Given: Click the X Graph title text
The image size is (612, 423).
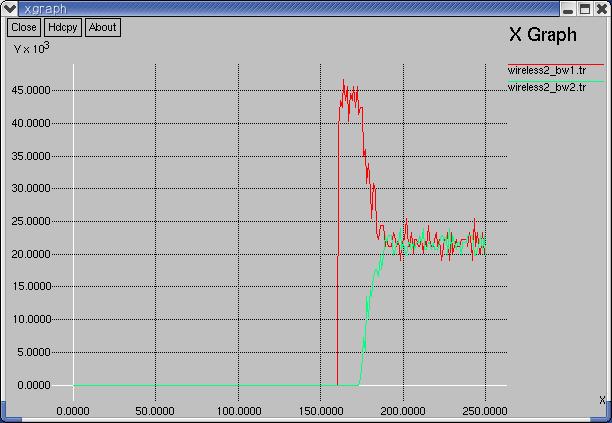Looking at the screenshot, I should (x=543, y=35).
